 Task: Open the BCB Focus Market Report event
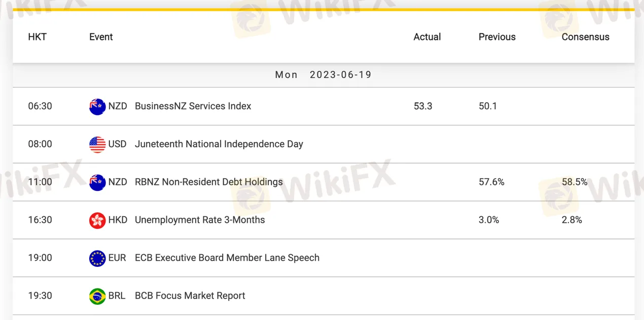[190, 296]
